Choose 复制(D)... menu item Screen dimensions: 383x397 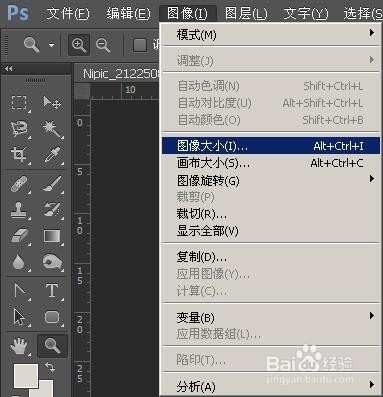(271, 257)
